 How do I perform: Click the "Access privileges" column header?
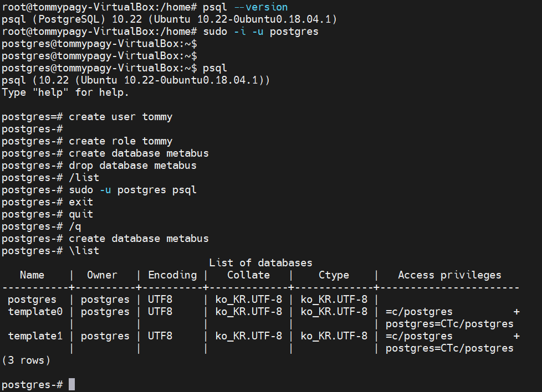449,275
